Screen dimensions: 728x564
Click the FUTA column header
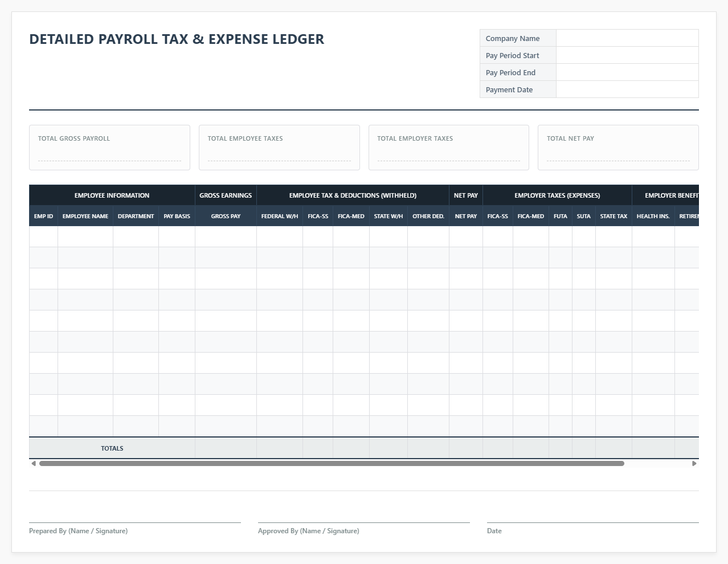pyautogui.click(x=561, y=216)
